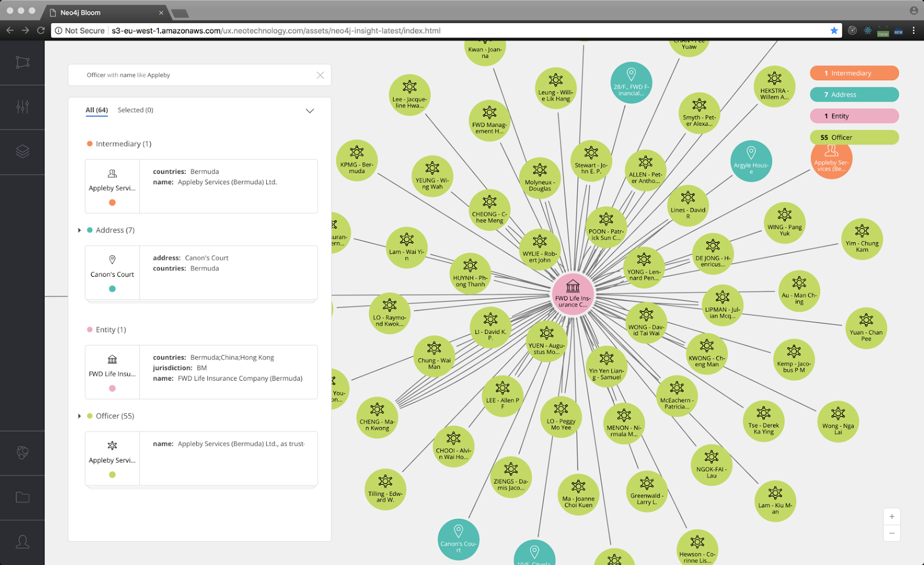Click the search field 'Officer with name like Appleby'
This screenshot has width=924, height=565.
[200, 75]
